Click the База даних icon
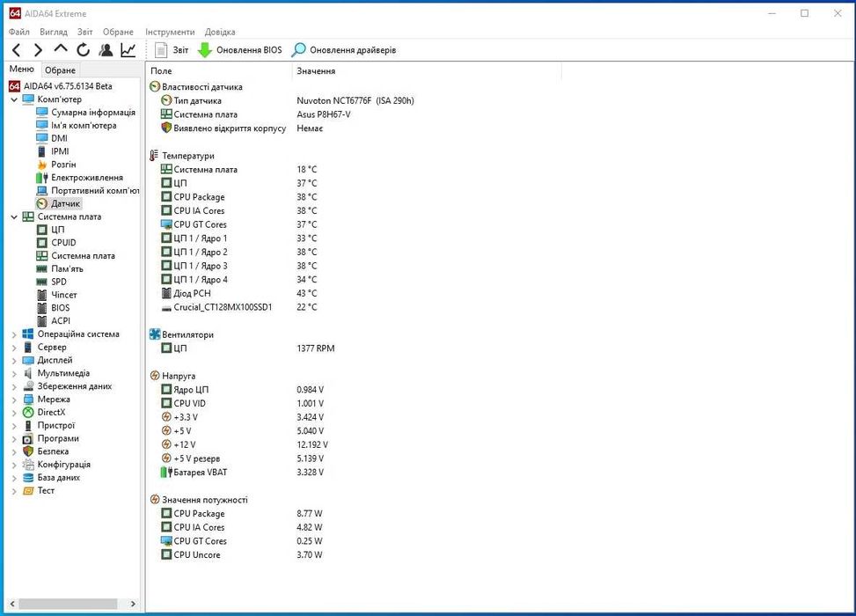The width and height of the screenshot is (856, 616). (x=28, y=478)
